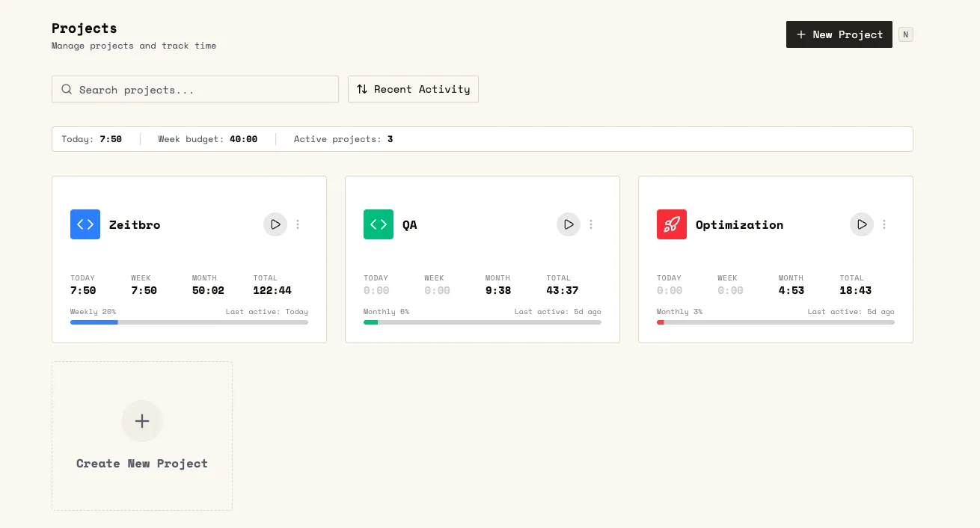
Task: Click the Active projects: 3 stat
Action: coord(343,139)
